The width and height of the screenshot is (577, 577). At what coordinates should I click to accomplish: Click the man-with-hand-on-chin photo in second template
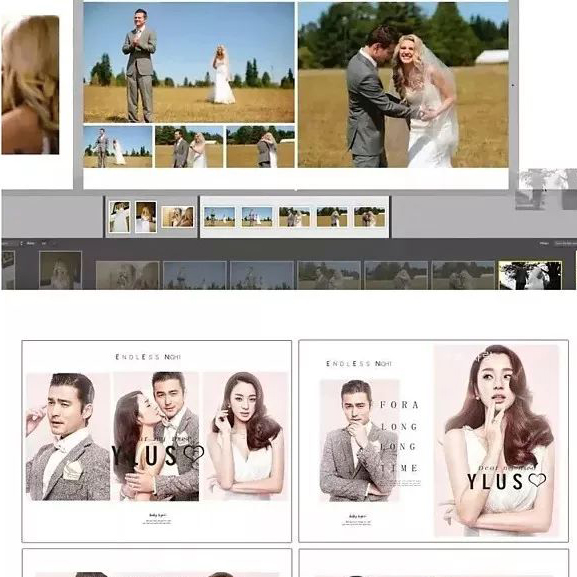[x=360, y=441]
